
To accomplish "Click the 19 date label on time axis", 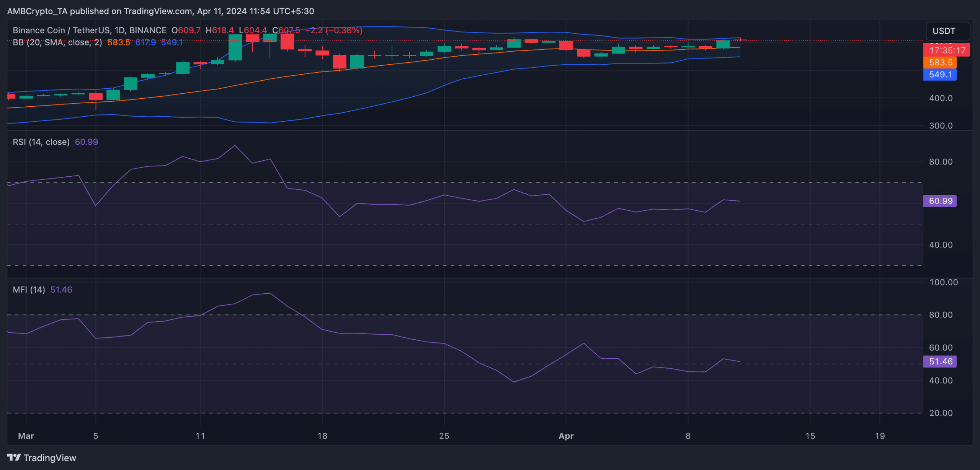I will tap(880, 436).
